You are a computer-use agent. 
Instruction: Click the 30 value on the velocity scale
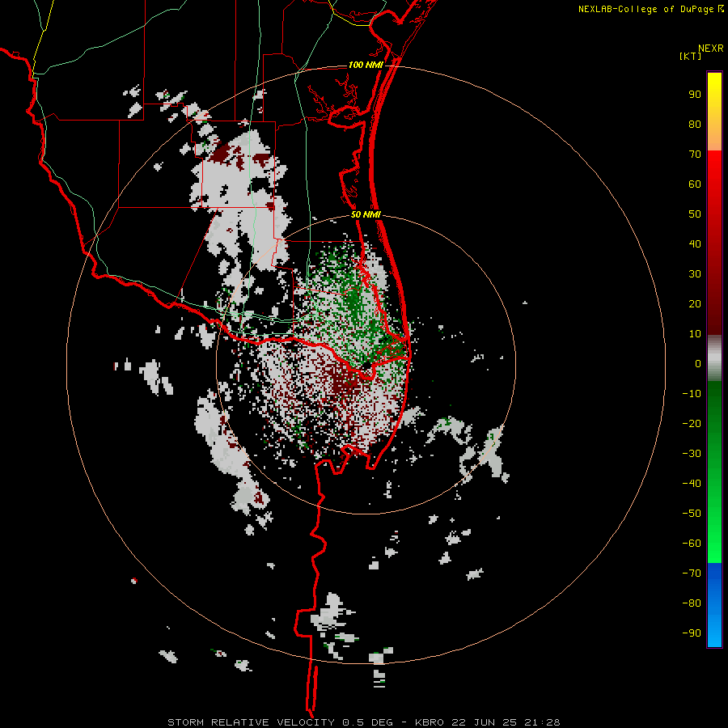(695, 274)
